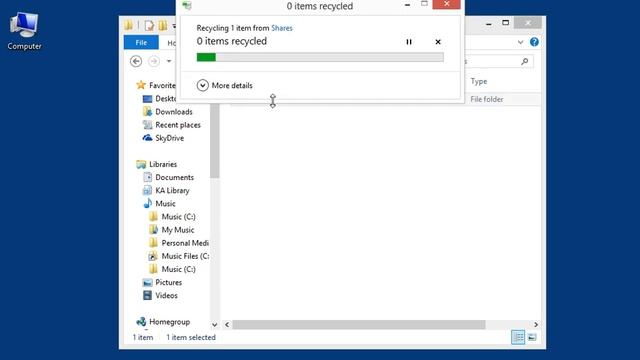640x360 pixels.
Task: Click the Type column header
Action: pyautogui.click(x=479, y=81)
